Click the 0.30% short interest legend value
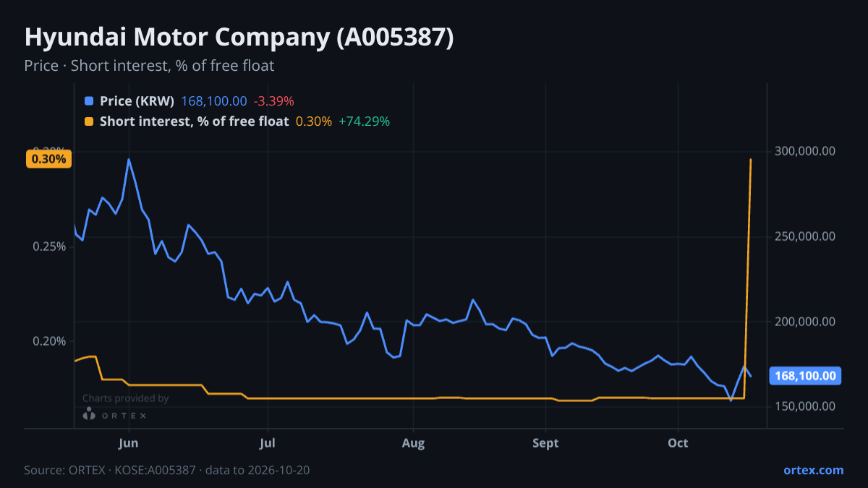 click(x=314, y=121)
